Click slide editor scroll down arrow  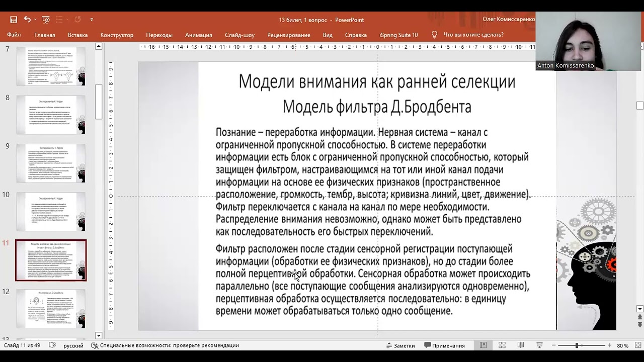point(640,309)
